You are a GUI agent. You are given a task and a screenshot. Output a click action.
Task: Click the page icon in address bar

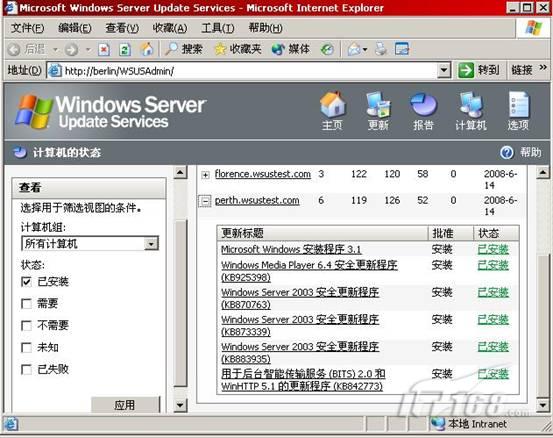coord(55,71)
